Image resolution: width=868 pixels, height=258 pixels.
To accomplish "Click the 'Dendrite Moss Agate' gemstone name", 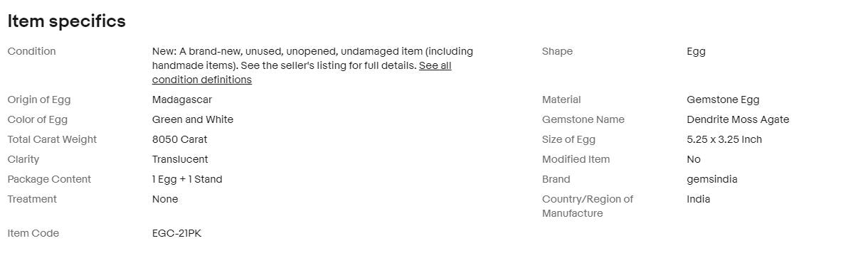I will pyautogui.click(x=738, y=119).
